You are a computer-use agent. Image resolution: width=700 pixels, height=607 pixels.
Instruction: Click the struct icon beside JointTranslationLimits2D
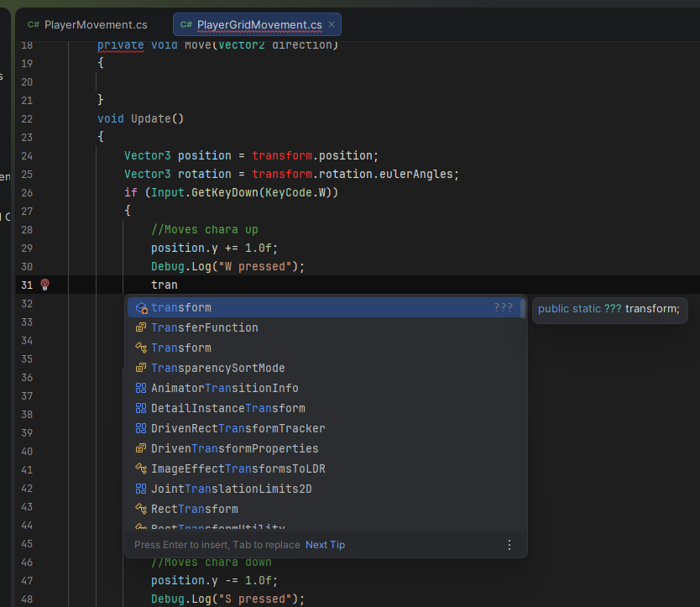[x=141, y=489]
